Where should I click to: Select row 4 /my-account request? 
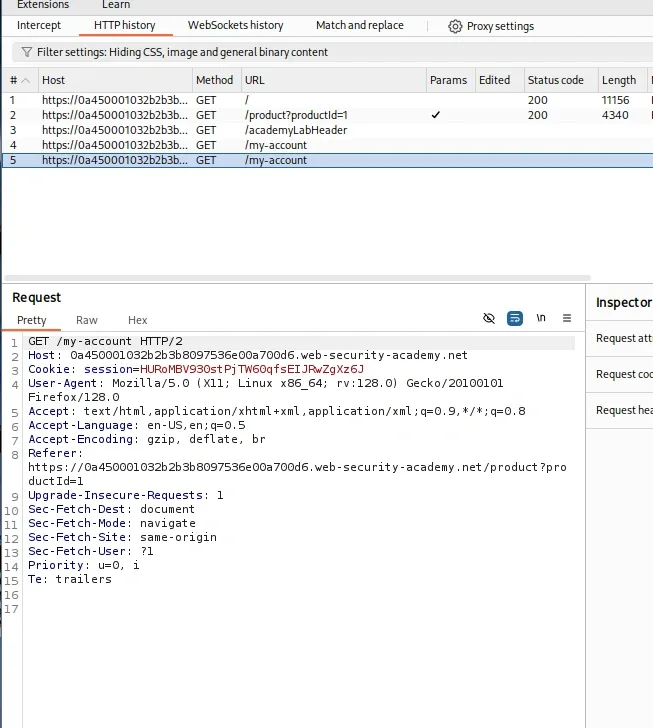click(x=327, y=145)
